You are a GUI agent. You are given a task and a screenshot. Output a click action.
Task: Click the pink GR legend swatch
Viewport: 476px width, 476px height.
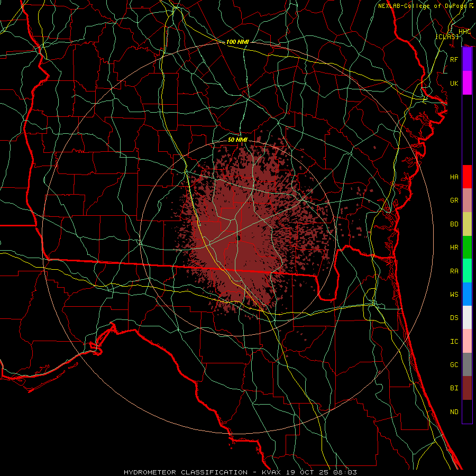(467, 200)
